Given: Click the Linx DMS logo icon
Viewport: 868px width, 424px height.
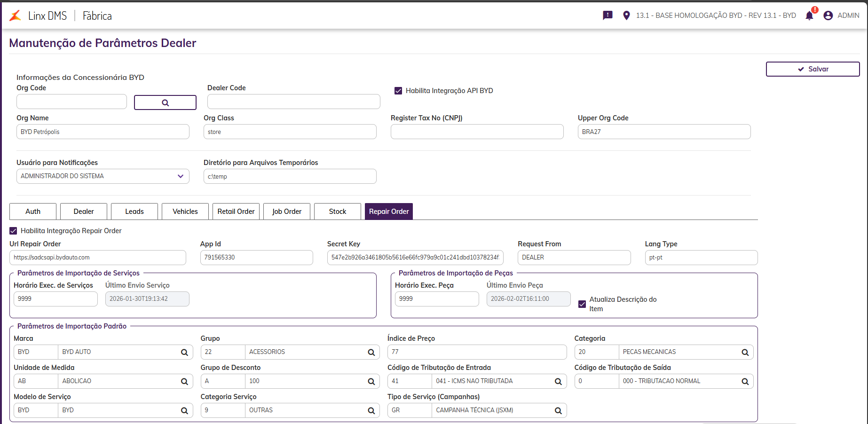Looking at the screenshot, I should (16, 16).
